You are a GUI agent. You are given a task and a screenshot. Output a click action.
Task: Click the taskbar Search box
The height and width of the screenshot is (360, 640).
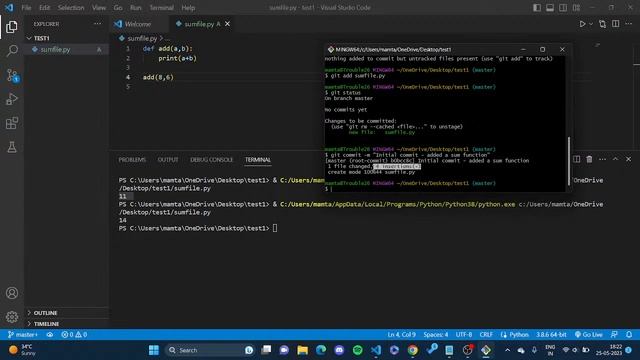pyautogui.click(x=210, y=350)
